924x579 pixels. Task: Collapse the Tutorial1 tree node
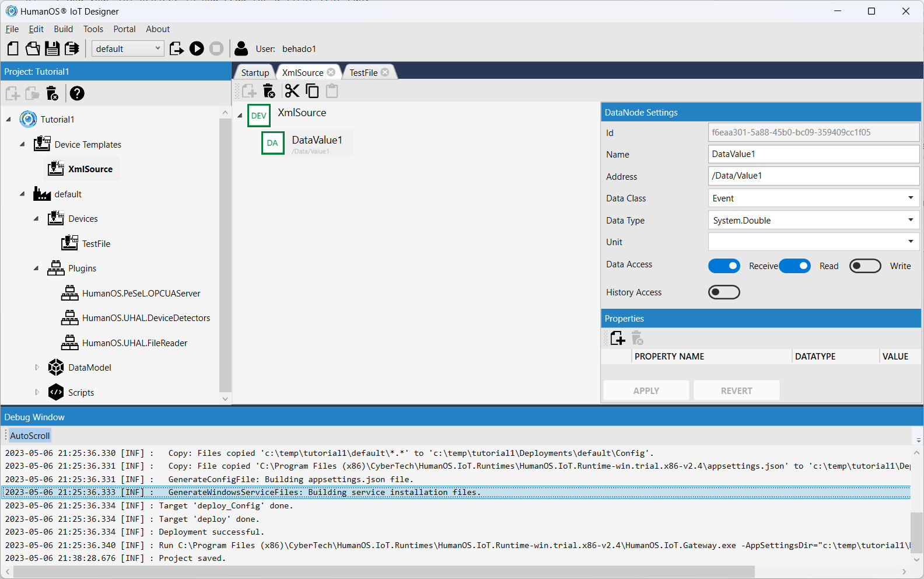(8, 120)
